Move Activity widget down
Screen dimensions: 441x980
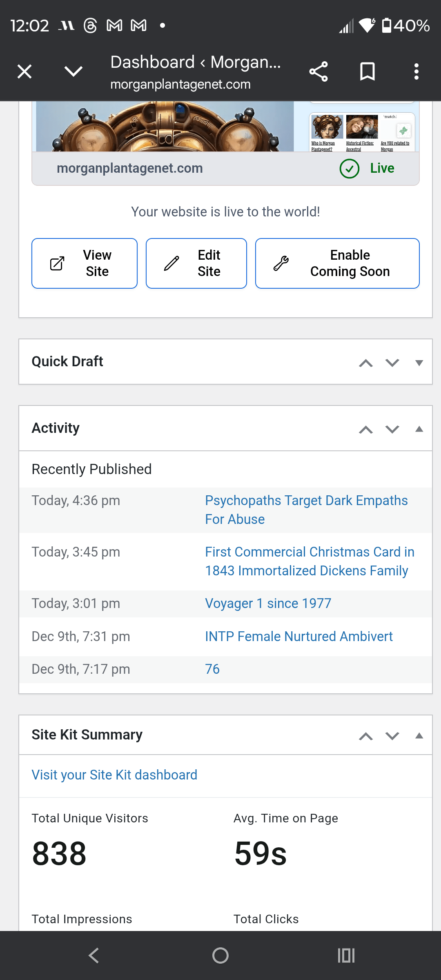tap(392, 429)
